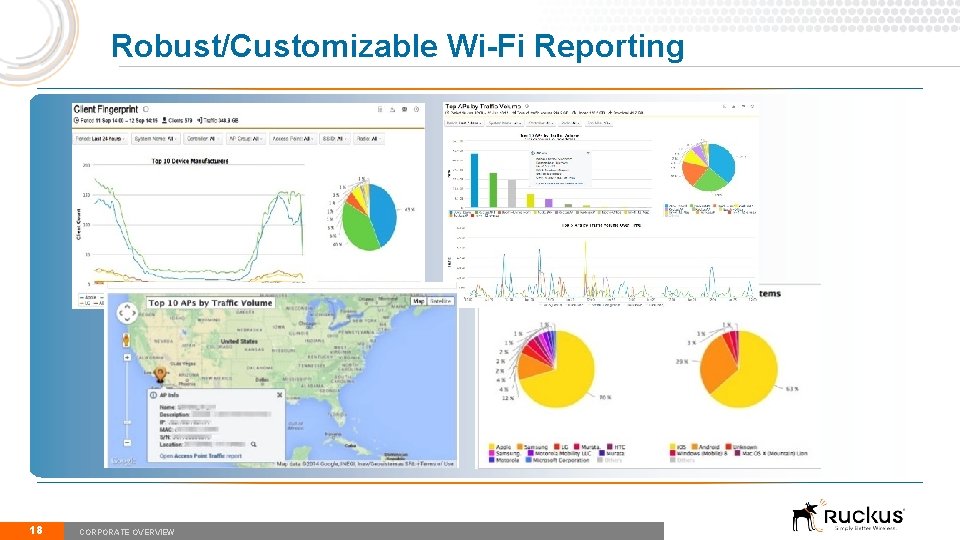Toggle Microsoft Corporation legend entry
Screen dimensions: 960x540
(x=557, y=460)
